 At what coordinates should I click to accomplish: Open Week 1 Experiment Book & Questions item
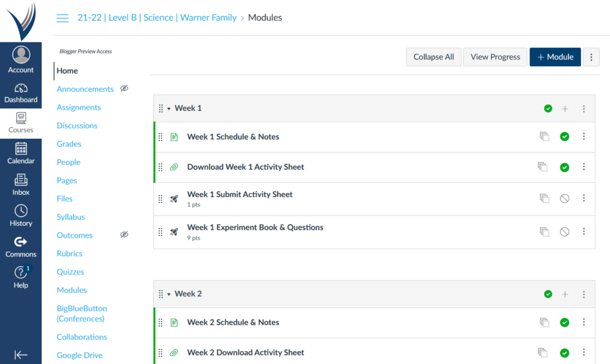pyautogui.click(x=255, y=228)
